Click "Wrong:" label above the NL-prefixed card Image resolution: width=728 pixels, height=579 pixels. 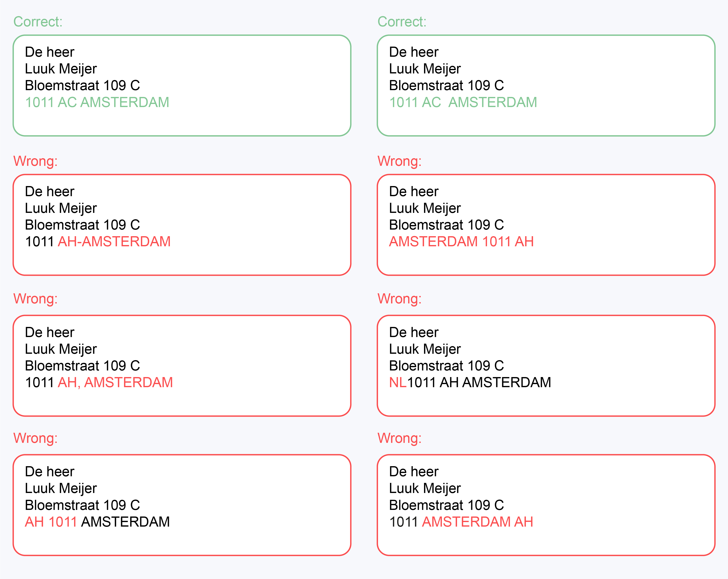[x=399, y=299]
